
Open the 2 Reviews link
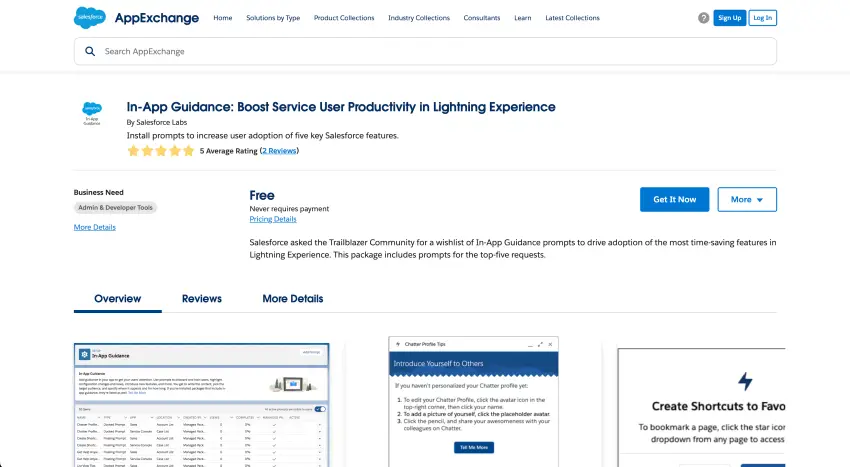pyautogui.click(x=279, y=151)
